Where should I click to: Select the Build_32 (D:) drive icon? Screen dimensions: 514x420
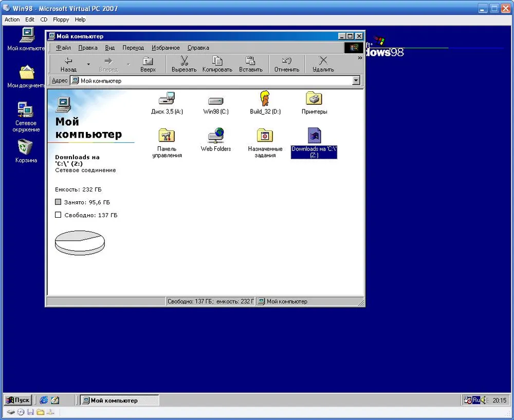coord(265,99)
